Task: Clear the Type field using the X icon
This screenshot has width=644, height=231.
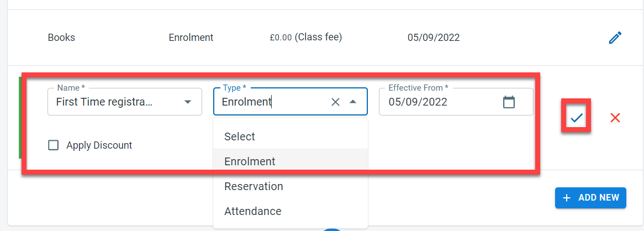Action: tap(335, 102)
